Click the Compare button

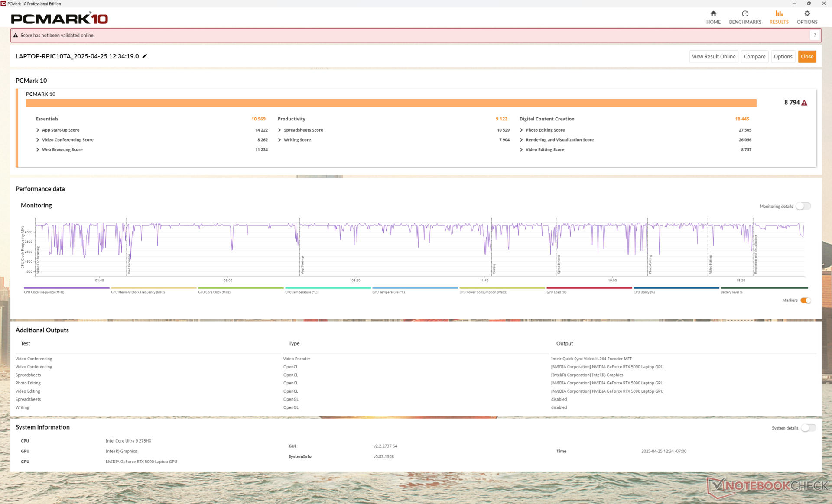[x=754, y=57]
